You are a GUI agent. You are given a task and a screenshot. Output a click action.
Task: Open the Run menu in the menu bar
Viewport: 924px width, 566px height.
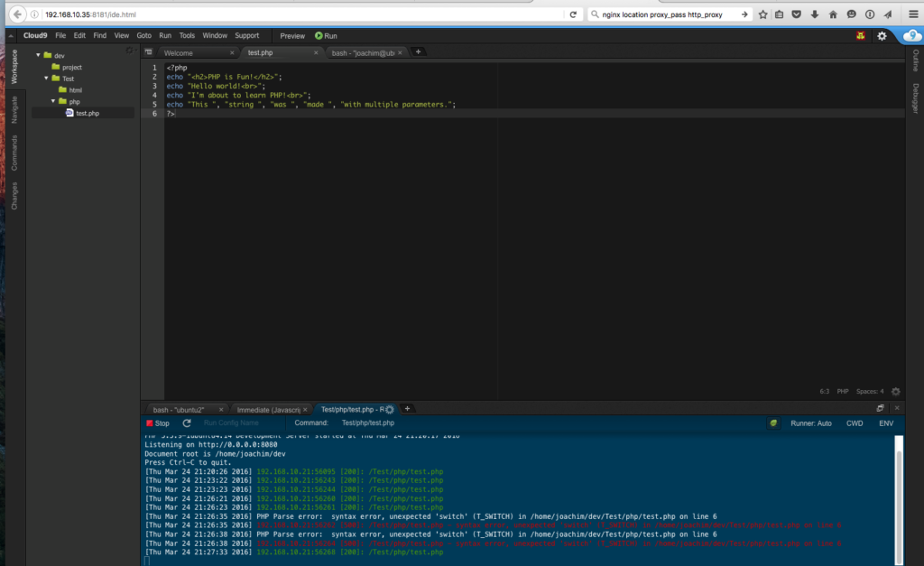(164, 35)
